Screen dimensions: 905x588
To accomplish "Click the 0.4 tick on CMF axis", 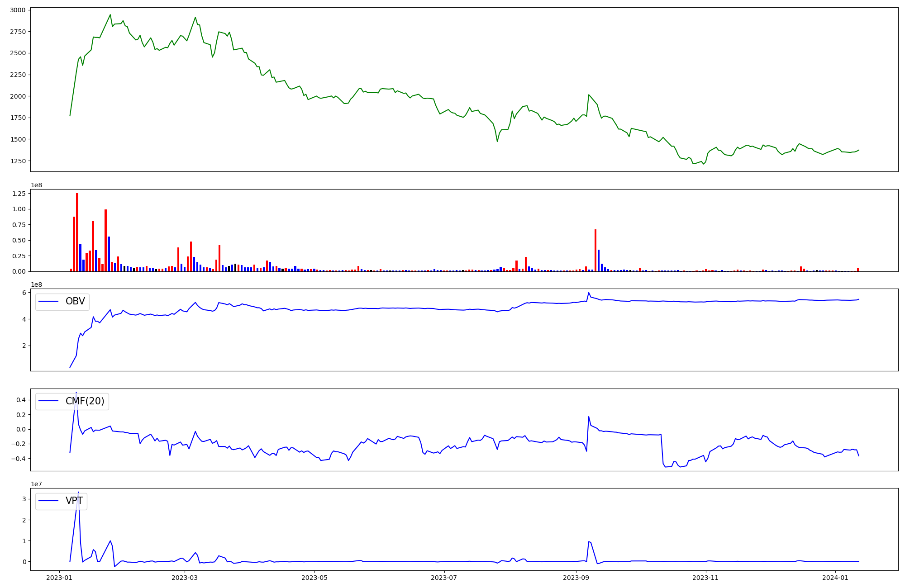I will [x=20, y=400].
